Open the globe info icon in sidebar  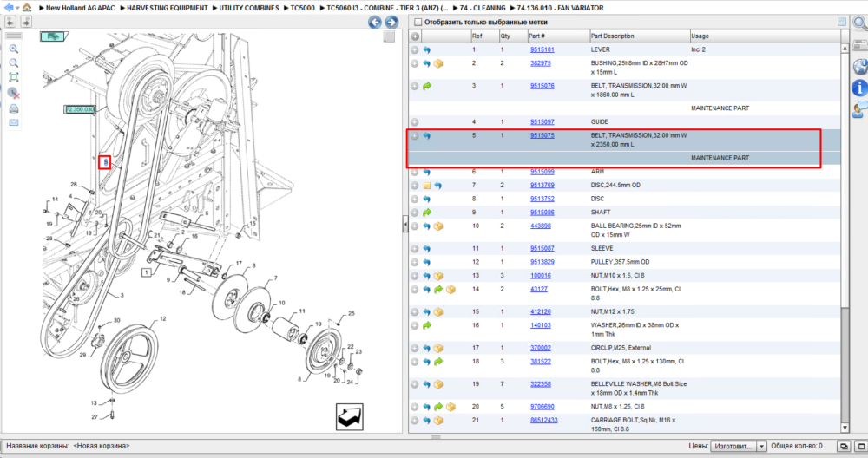point(859,67)
